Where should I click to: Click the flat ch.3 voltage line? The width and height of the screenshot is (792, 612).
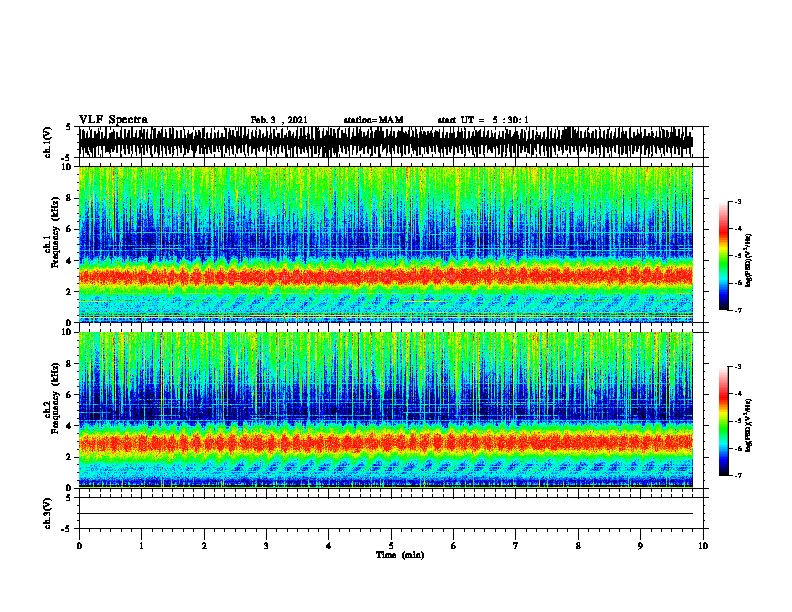[x=386, y=514]
